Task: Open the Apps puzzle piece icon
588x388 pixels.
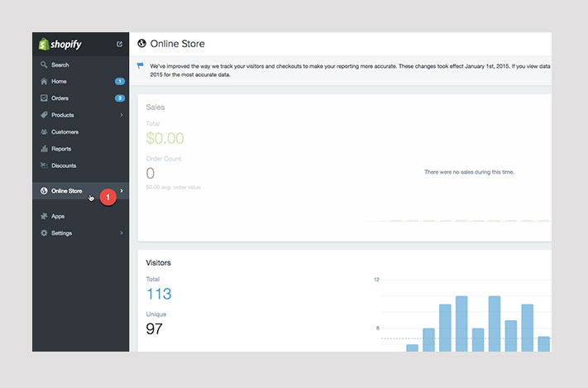Action: tap(43, 216)
